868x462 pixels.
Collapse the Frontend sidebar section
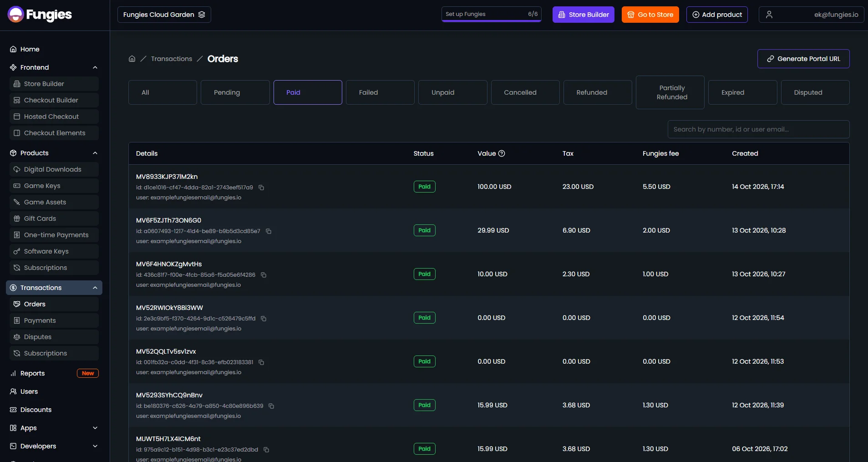[95, 67]
